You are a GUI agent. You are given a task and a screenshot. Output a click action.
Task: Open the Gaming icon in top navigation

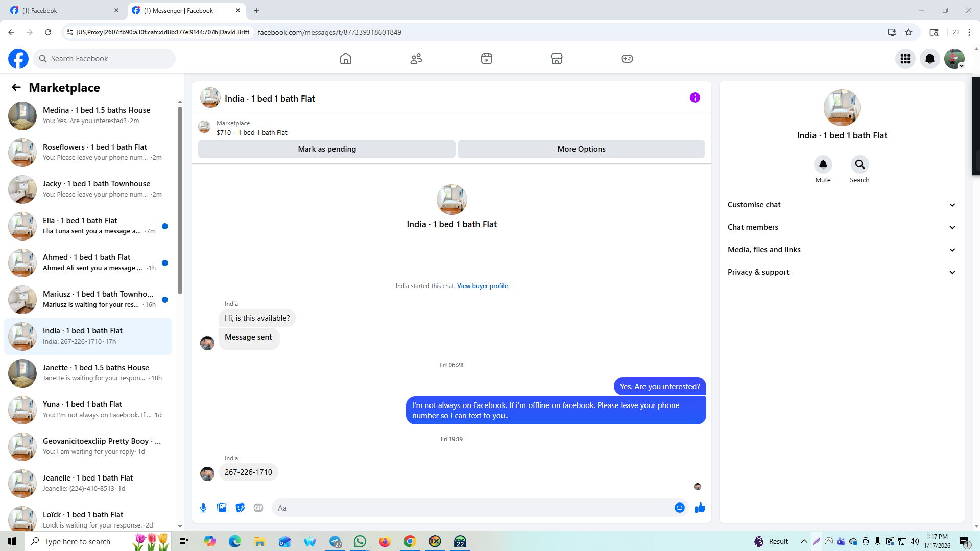point(627,59)
